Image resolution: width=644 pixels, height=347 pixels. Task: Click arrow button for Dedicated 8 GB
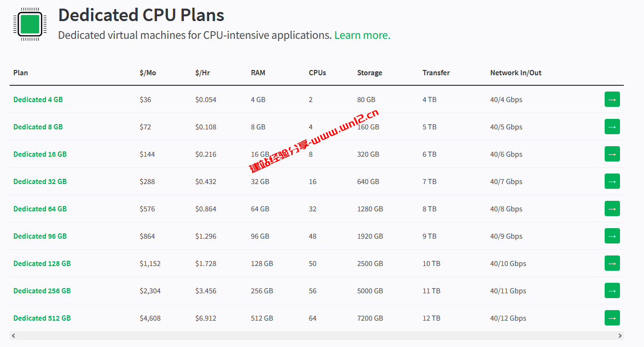[612, 127]
